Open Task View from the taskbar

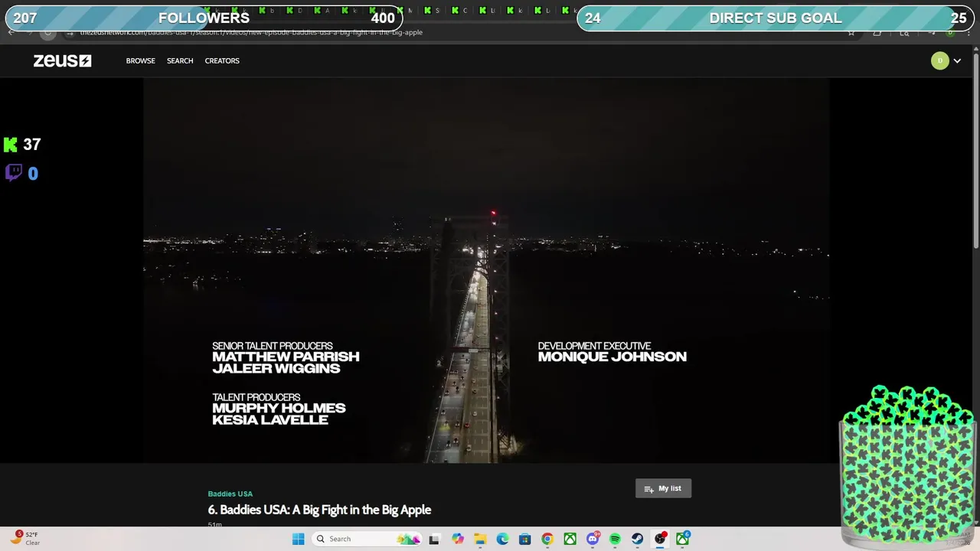[434, 539]
